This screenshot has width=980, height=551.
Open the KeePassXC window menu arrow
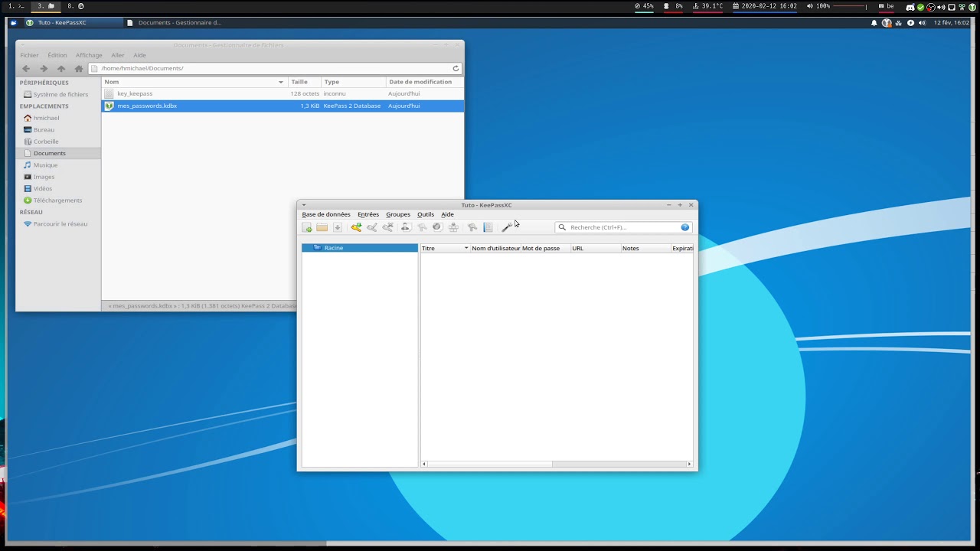[304, 205]
